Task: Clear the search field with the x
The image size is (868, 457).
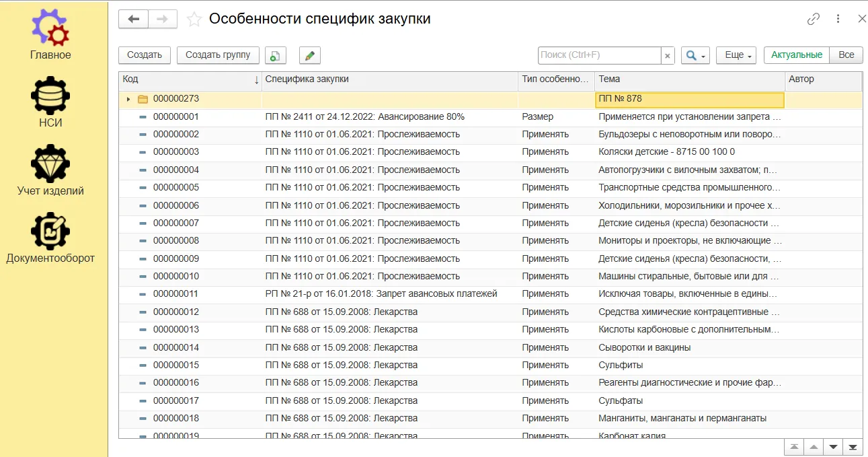Action: (668, 56)
